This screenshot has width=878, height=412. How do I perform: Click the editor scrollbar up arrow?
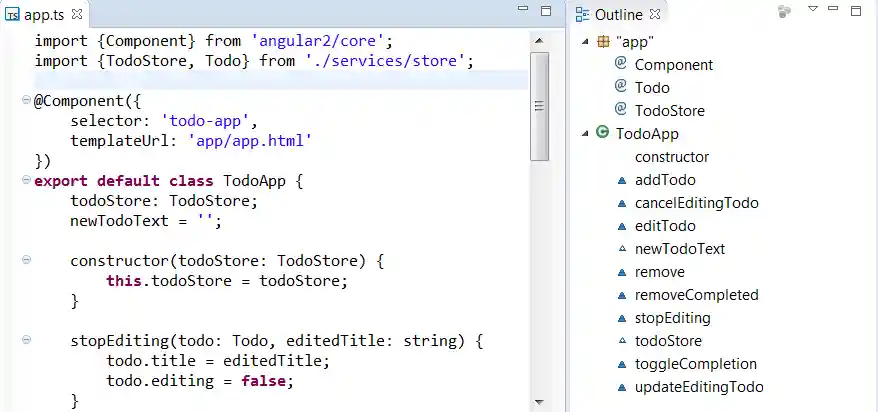point(539,40)
